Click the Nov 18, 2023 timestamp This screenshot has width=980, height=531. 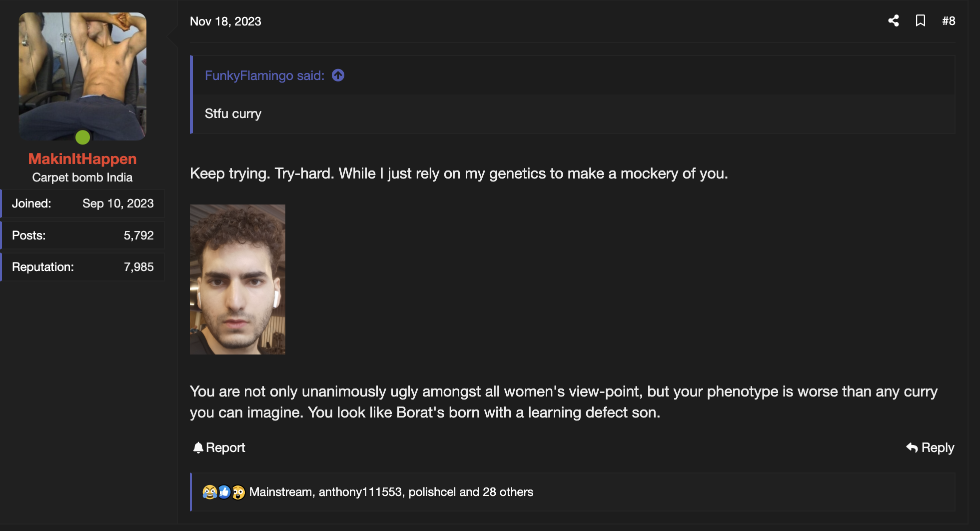tap(225, 21)
